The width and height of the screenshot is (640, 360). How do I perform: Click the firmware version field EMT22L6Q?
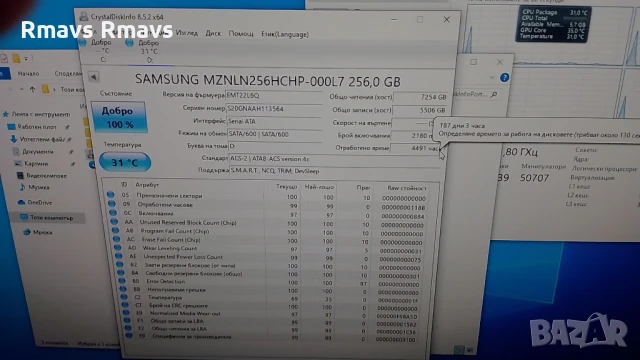click(x=274, y=96)
